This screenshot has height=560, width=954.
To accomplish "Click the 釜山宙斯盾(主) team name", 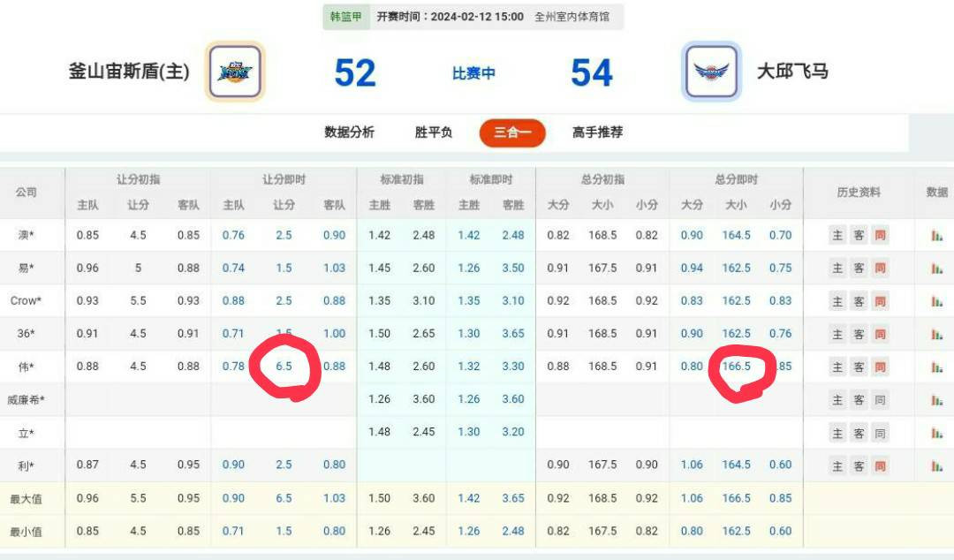I will (x=129, y=72).
